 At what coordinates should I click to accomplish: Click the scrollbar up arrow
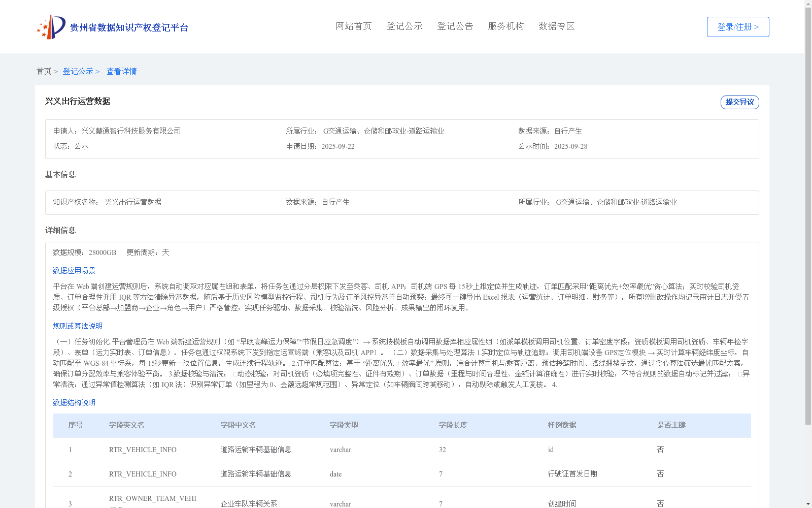(x=808, y=4)
